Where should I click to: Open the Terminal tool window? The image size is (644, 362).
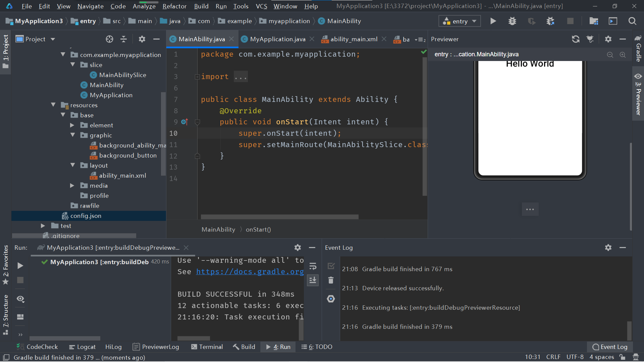tap(207, 347)
